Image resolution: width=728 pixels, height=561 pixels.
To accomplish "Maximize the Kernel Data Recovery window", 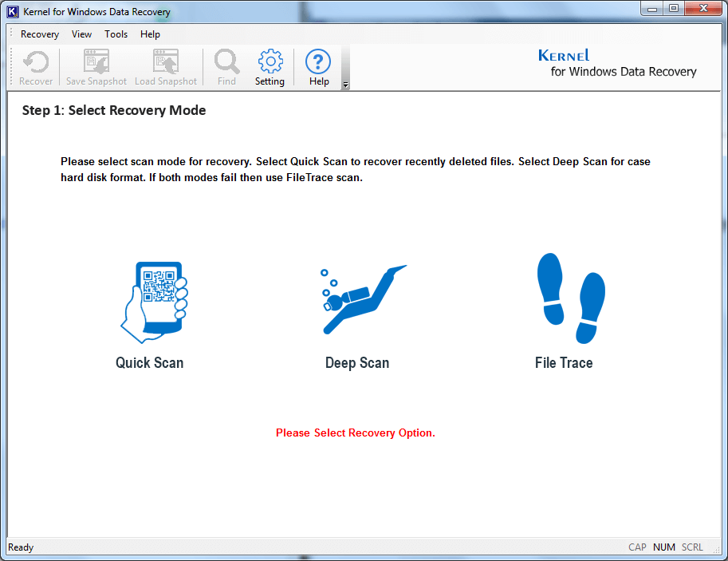I will [674, 9].
